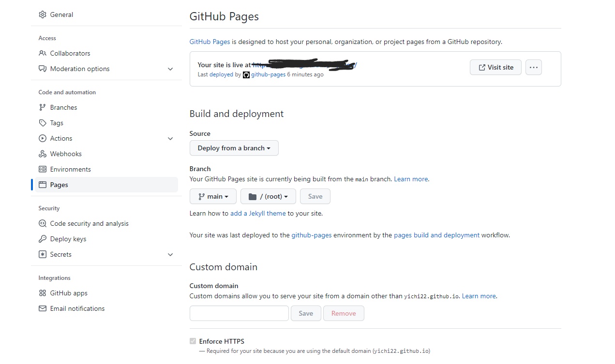
Task: Click the 'Build and deployment' heading
Action: coord(237,114)
